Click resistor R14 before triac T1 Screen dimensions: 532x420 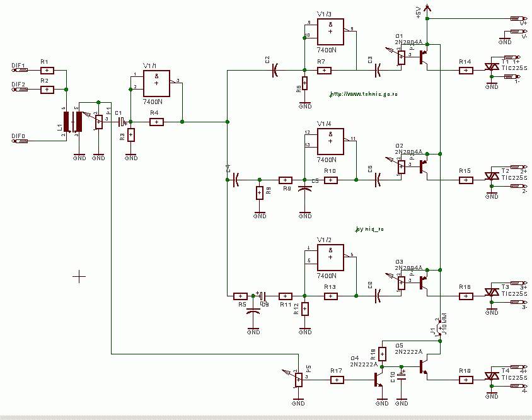pos(465,71)
